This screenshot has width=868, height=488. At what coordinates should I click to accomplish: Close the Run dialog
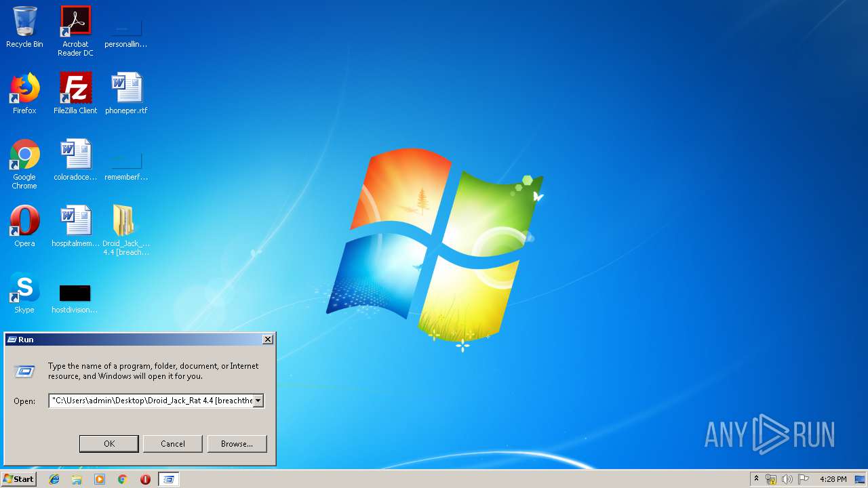click(268, 340)
